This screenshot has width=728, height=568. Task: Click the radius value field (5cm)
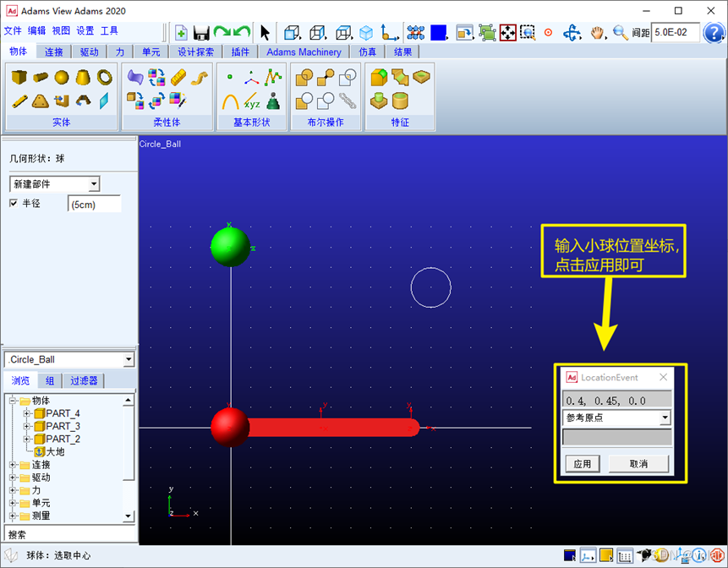click(x=95, y=205)
